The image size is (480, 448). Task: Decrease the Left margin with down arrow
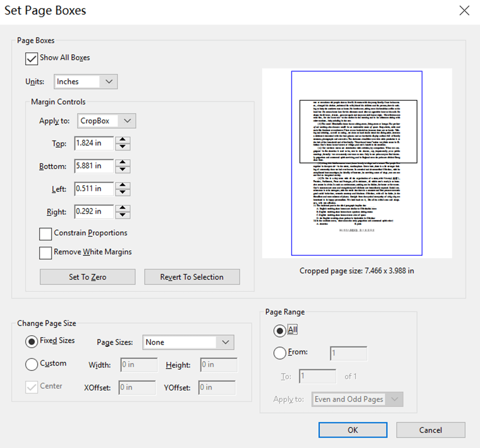click(x=124, y=192)
